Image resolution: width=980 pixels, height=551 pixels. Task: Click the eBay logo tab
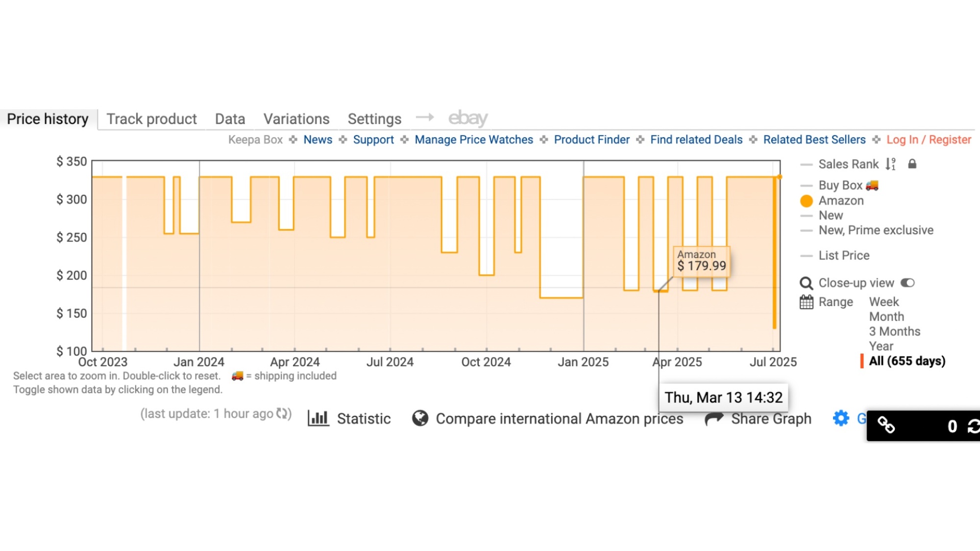[468, 118]
